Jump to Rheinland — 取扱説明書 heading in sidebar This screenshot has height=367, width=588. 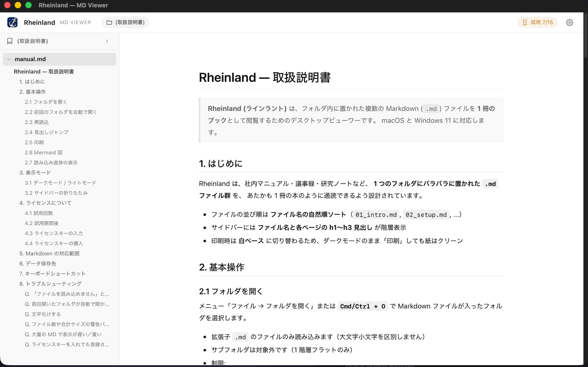(x=44, y=71)
